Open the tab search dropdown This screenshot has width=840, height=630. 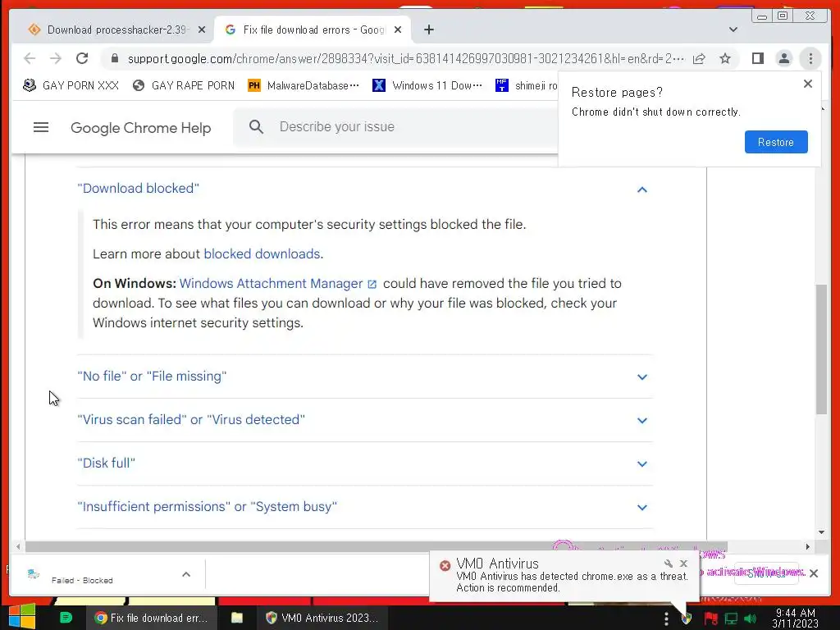point(733,30)
